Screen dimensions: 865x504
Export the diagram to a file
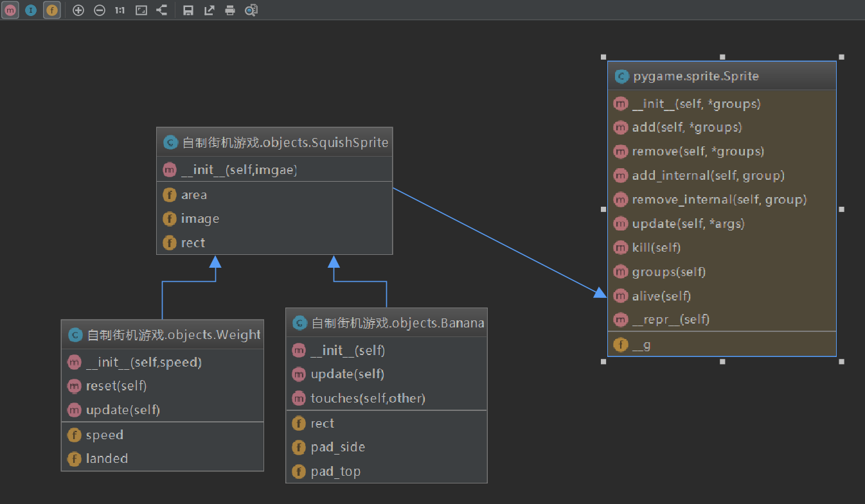point(209,10)
